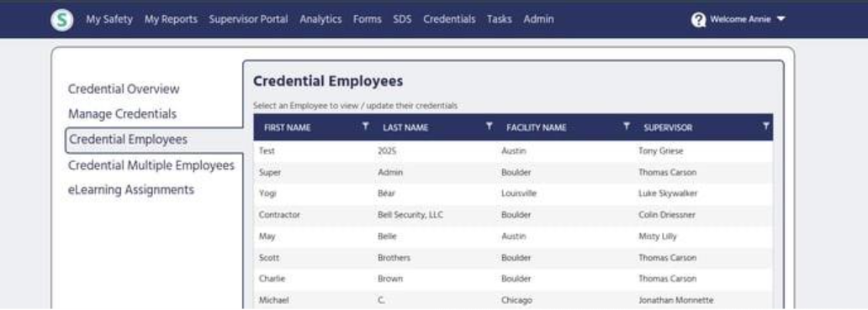
Task: Open the Tasks menu
Action: (x=500, y=19)
